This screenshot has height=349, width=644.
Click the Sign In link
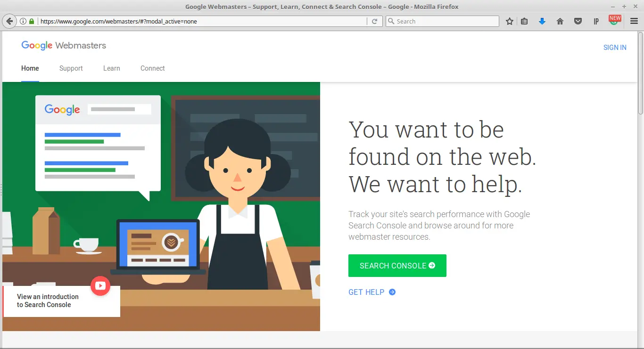614,48
